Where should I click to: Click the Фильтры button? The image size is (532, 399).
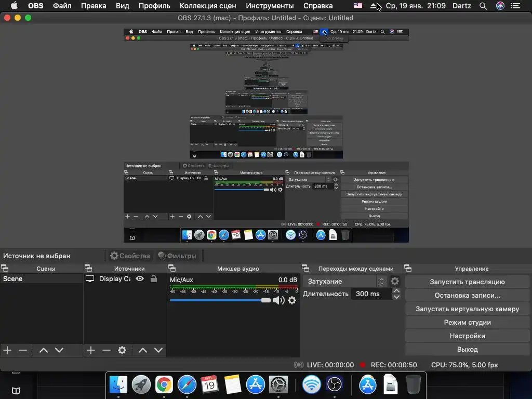pos(178,256)
